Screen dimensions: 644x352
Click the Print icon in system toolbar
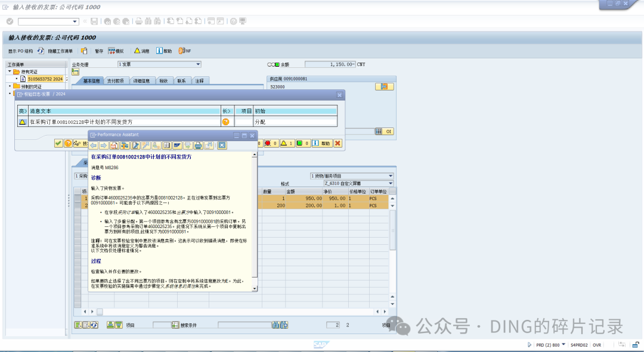click(139, 21)
